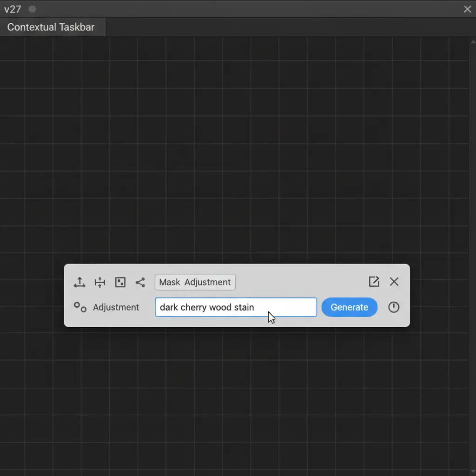Close the v27 panel window
This screenshot has height=476, width=476.
467,9
